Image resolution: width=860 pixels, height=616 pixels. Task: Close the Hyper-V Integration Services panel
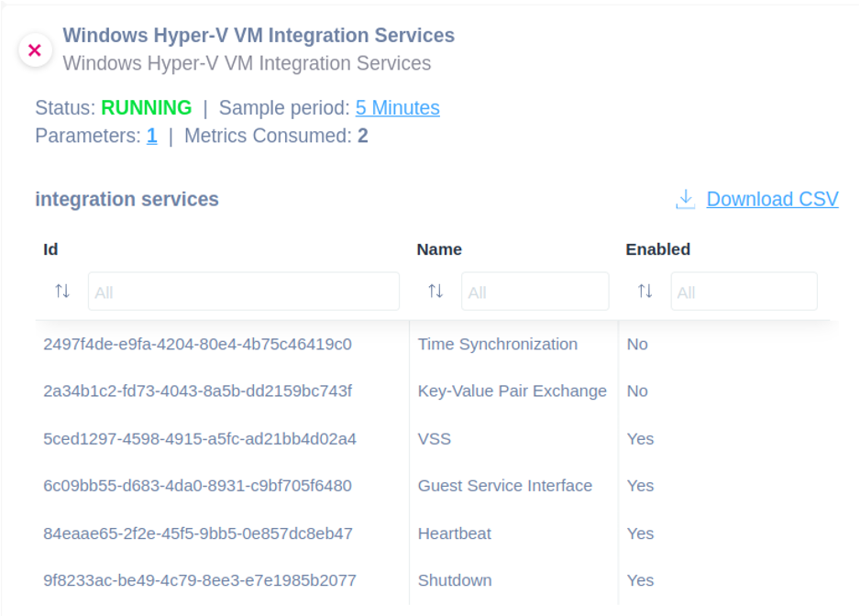point(35,50)
